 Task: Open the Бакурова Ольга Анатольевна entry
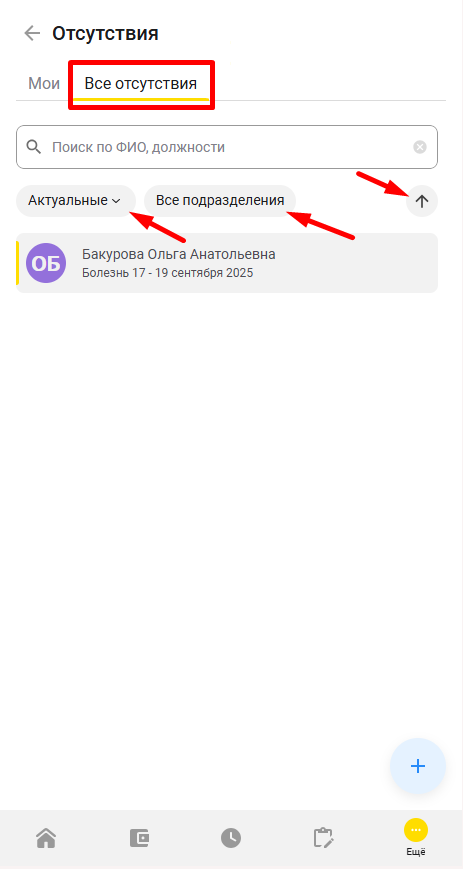pos(227,263)
